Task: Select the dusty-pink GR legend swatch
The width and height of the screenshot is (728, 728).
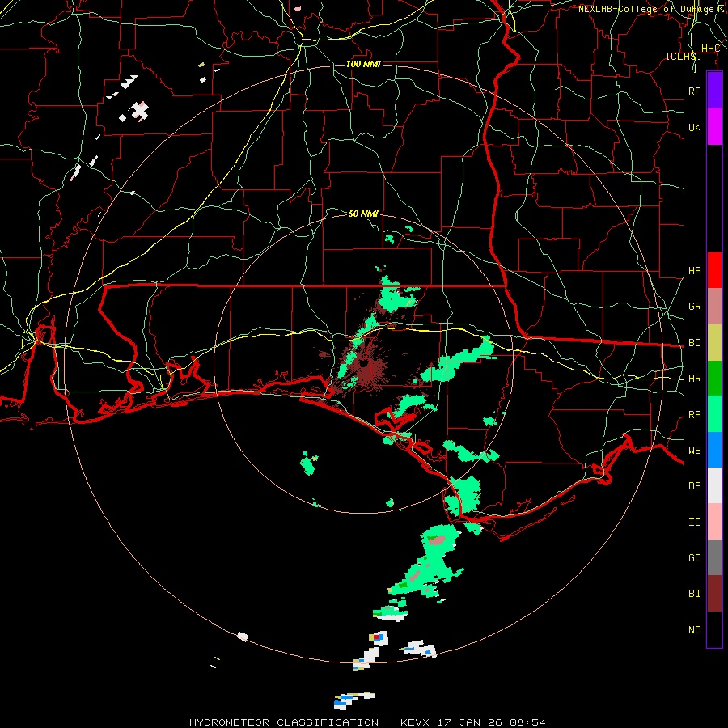Action: click(x=714, y=307)
